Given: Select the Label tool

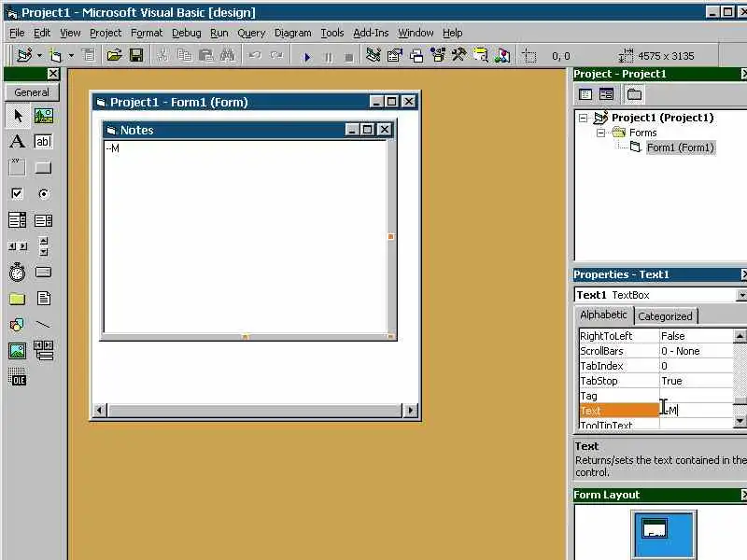Looking at the screenshot, I should (x=18, y=142).
